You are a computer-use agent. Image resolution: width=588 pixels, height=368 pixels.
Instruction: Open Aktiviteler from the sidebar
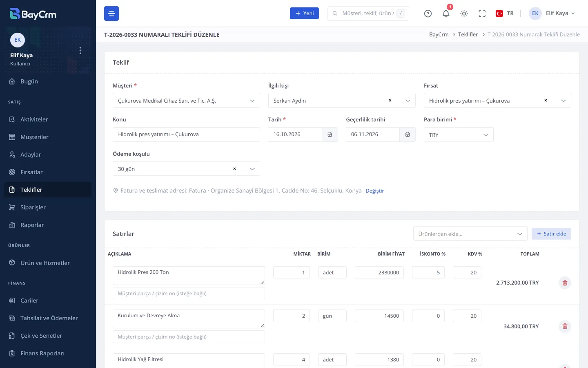[x=48, y=119]
